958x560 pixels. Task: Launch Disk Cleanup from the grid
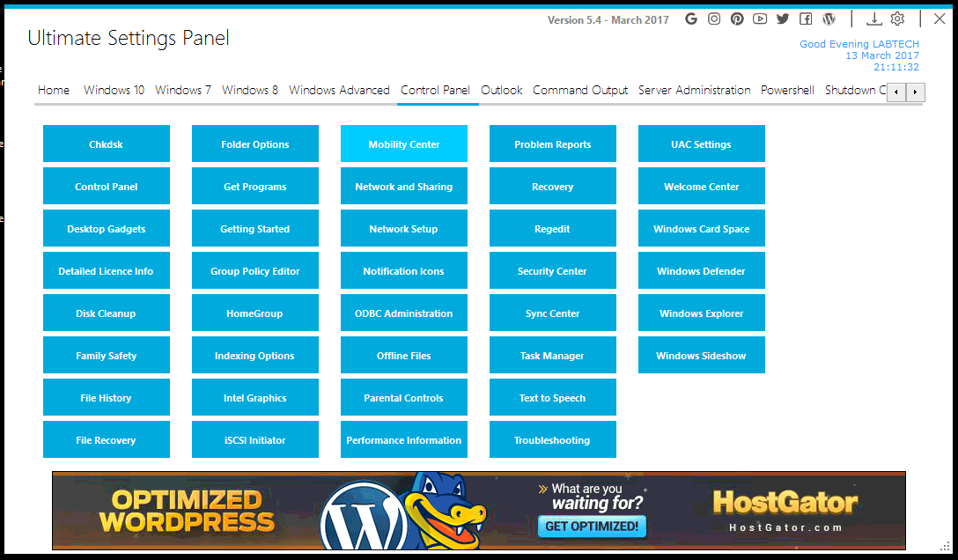tap(106, 313)
